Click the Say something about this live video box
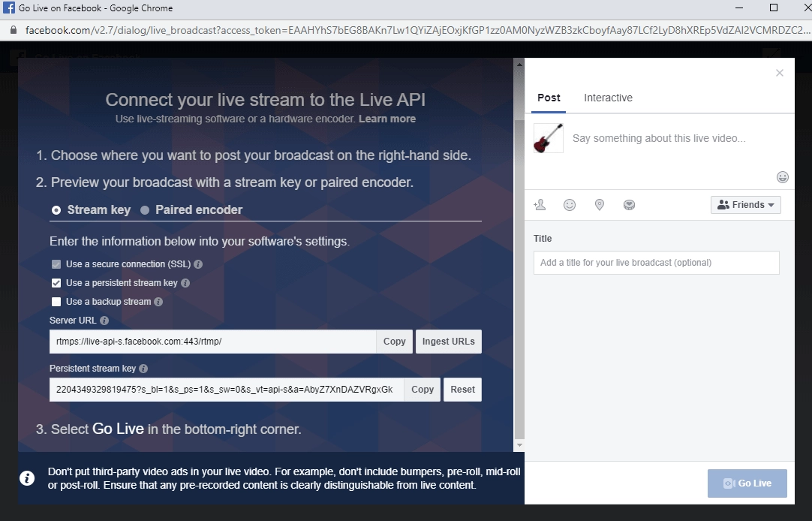812x521 pixels. 659,138
